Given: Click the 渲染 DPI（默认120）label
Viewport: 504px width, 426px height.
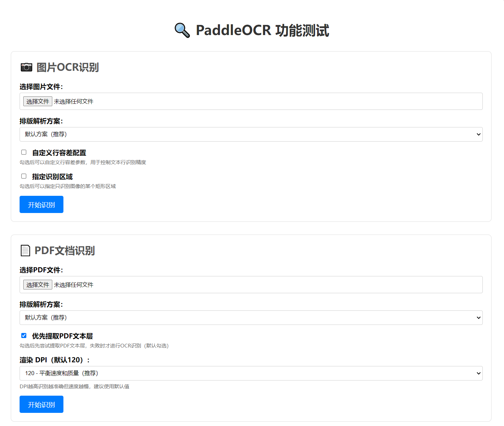Looking at the screenshot, I should point(55,360).
